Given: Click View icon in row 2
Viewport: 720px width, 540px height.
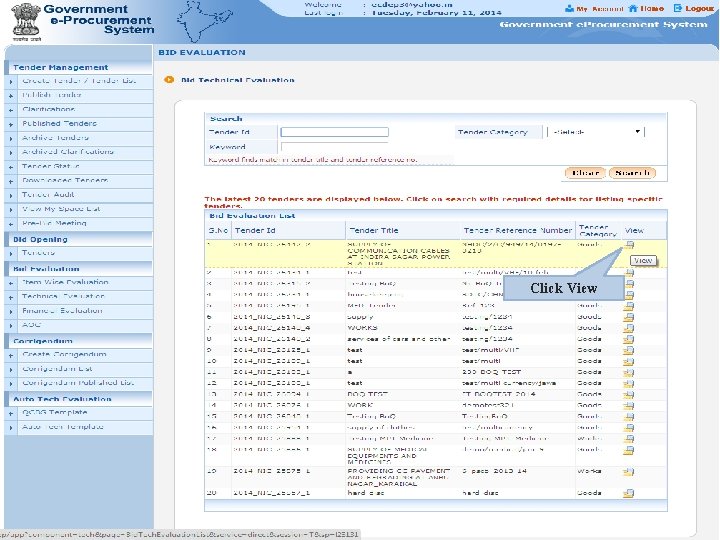Looking at the screenshot, I should coord(629,272).
